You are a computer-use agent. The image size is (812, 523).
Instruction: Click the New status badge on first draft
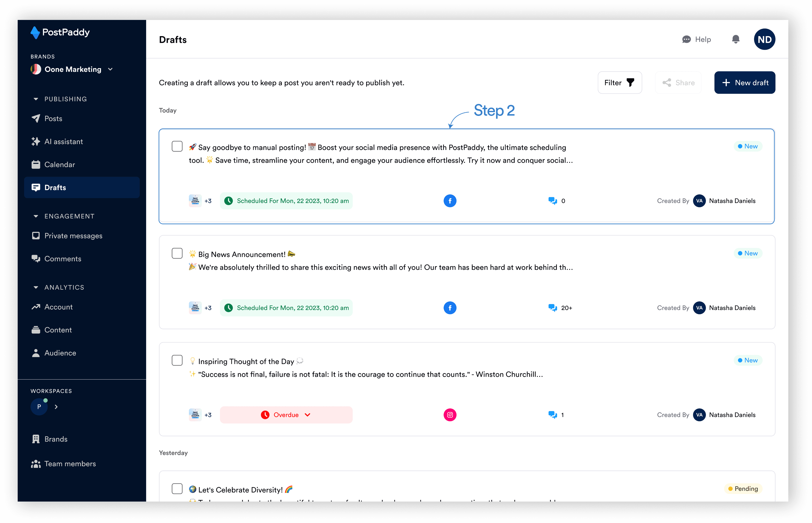[747, 146]
